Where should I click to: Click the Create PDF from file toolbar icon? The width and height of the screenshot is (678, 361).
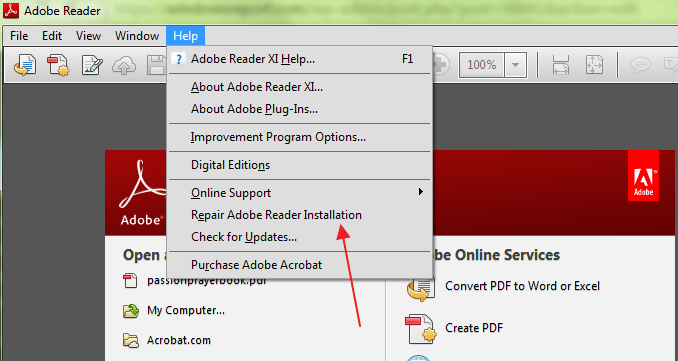click(x=25, y=65)
